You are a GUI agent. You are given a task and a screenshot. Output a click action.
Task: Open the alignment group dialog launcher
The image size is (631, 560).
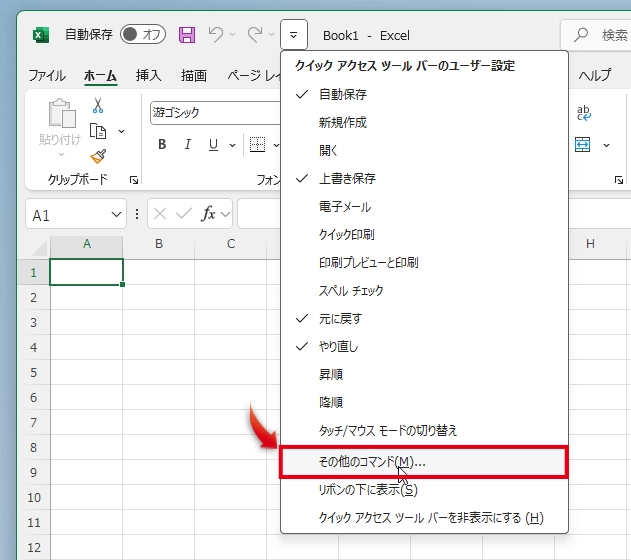tap(619, 180)
